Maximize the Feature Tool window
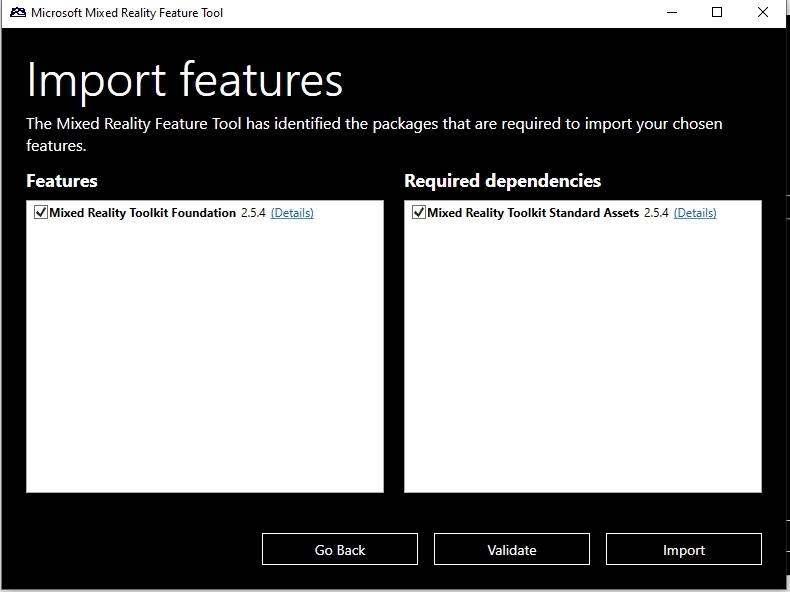This screenshot has height=592, width=790. click(x=717, y=13)
